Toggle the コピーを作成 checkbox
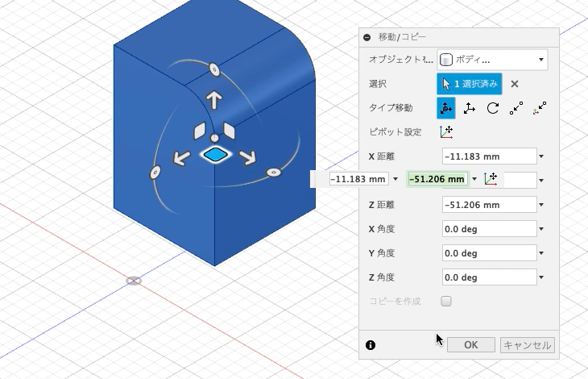The image size is (588, 379). pos(446,302)
